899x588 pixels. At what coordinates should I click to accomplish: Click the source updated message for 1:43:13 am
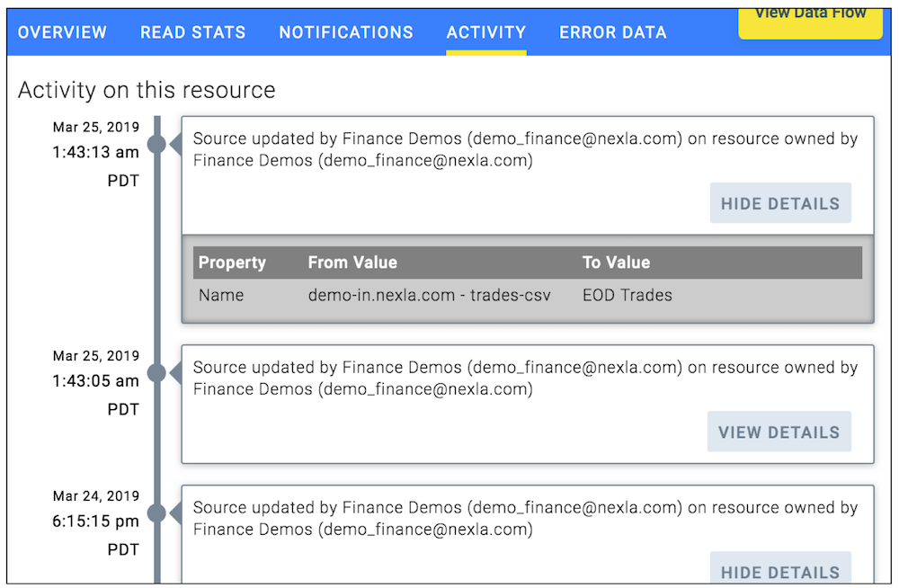click(525, 149)
